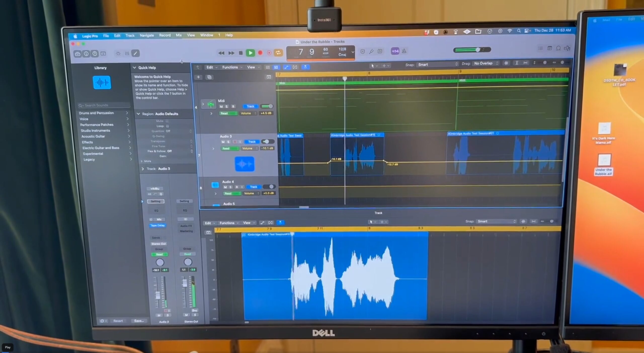This screenshot has height=353, width=644.
Task: Click the Stop transport button
Action: coord(240,53)
